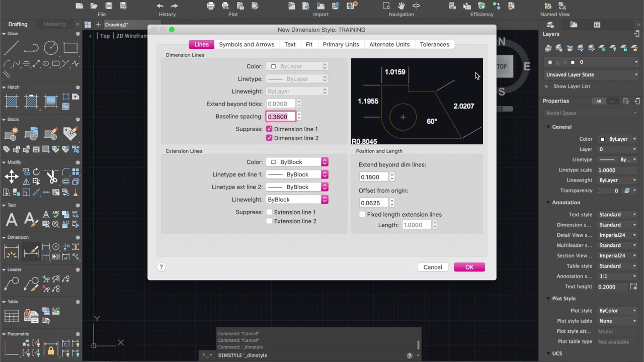The image size is (644, 362).
Task: Expand Show Layer List
Action: point(547,86)
